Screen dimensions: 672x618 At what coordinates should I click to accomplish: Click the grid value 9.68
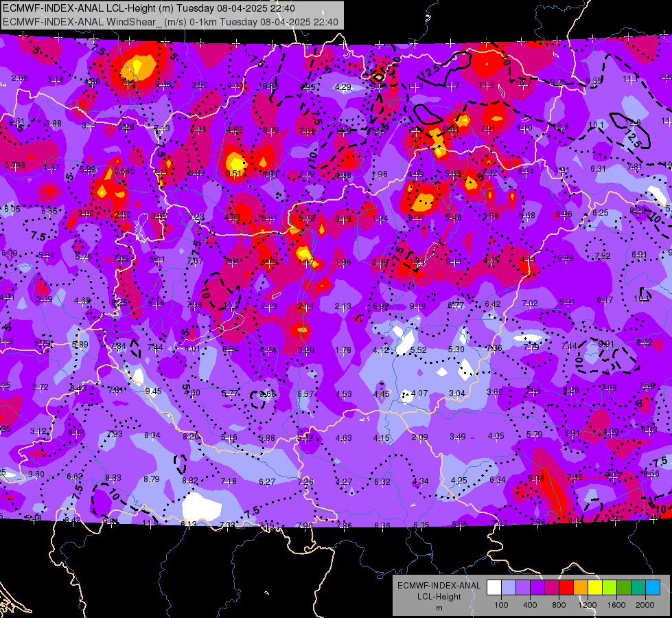tap(268, 393)
